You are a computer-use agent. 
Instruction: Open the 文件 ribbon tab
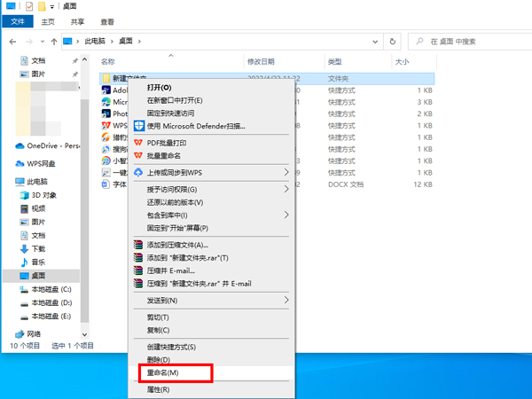pyautogui.click(x=18, y=21)
